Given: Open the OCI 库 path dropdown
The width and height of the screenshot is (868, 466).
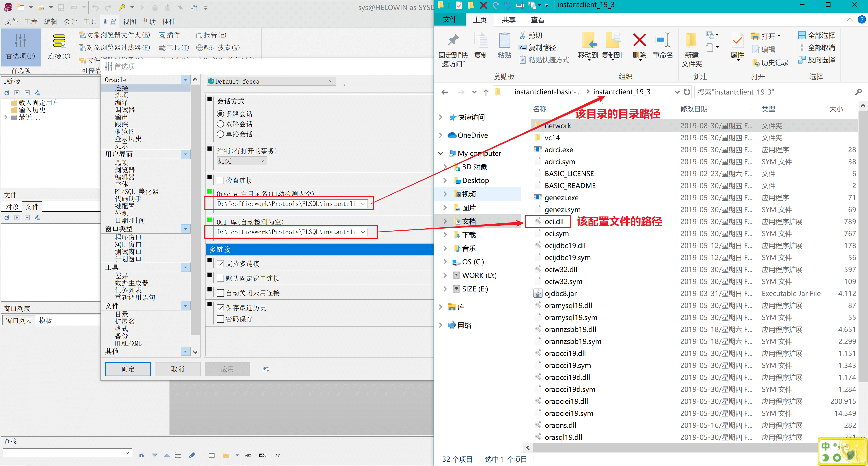Looking at the screenshot, I should [x=363, y=232].
